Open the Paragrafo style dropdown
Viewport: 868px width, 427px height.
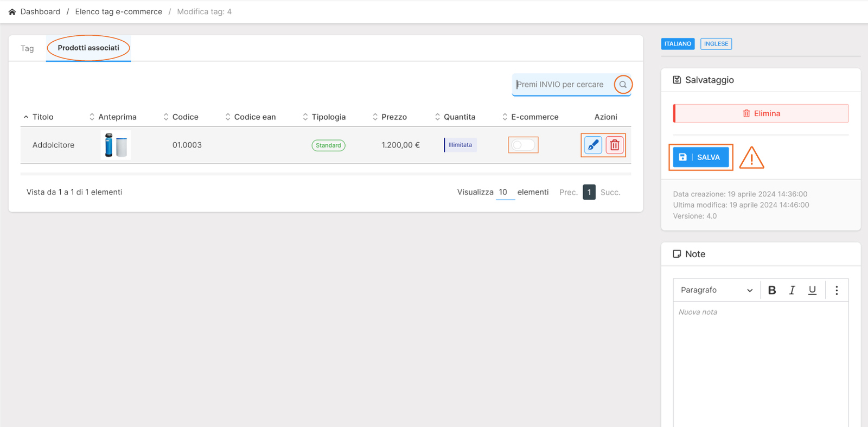[716, 290]
